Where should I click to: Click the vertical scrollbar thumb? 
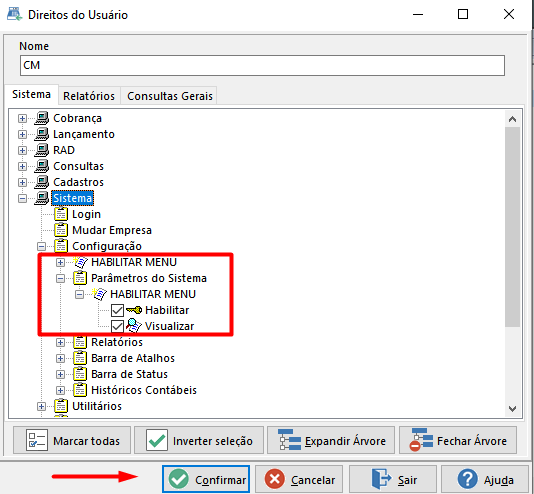pos(512,227)
